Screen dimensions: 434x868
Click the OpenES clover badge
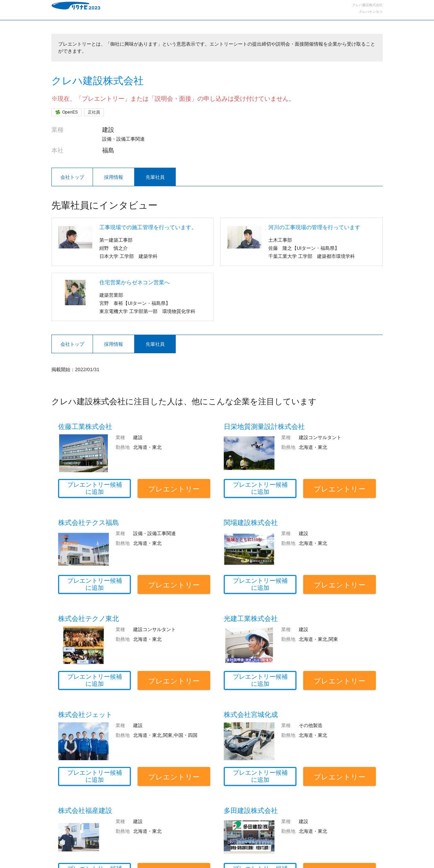click(x=67, y=112)
